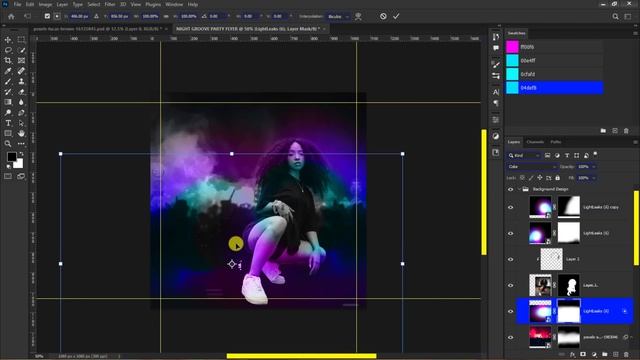
Task: Collapse the Background Design group arrow
Action: [x=519, y=189]
